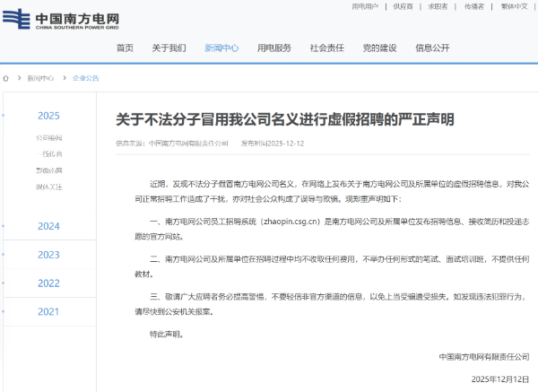Collapse the 2025 year section
The height and width of the screenshot is (392, 538).
pos(48,116)
